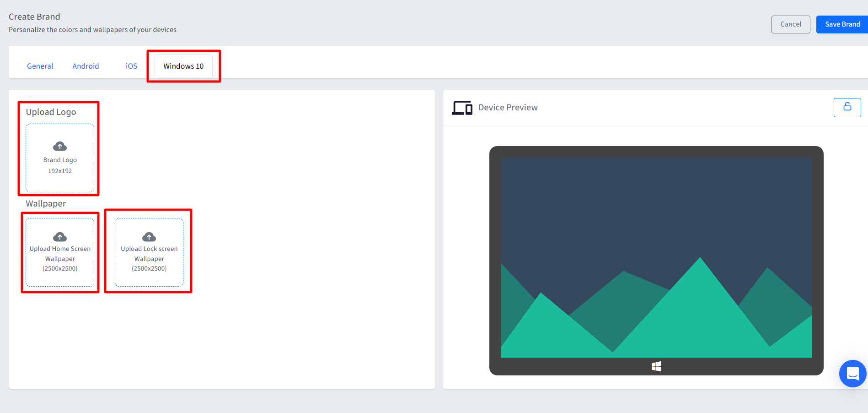Switch to the Android tab
Viewport: 868px width, 413px height.
coord(86,66)
